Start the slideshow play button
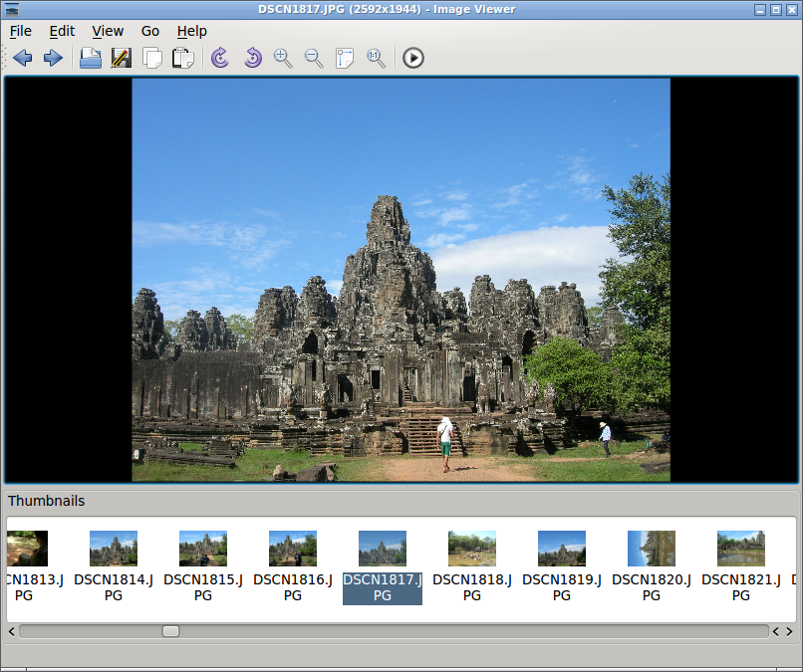The height and width of the screenshot is (672, 803). [x=413, y=58]
